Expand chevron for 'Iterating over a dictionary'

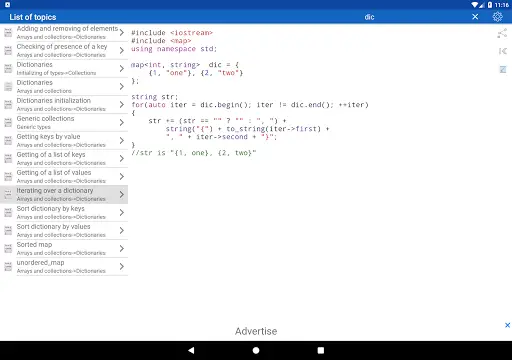[122, 194]
